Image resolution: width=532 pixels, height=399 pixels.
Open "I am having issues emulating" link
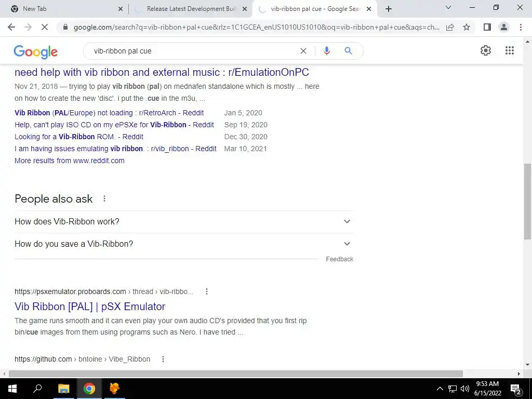click(x=115, y=149)
